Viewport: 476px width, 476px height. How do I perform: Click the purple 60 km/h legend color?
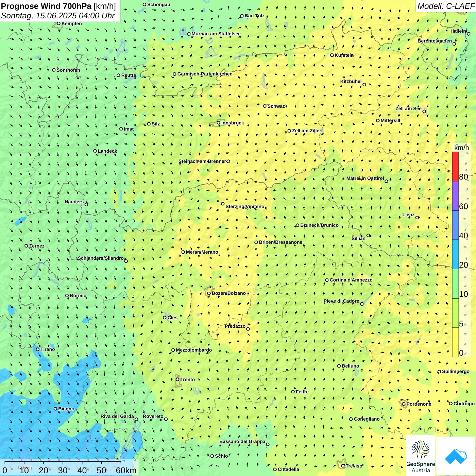455,196
